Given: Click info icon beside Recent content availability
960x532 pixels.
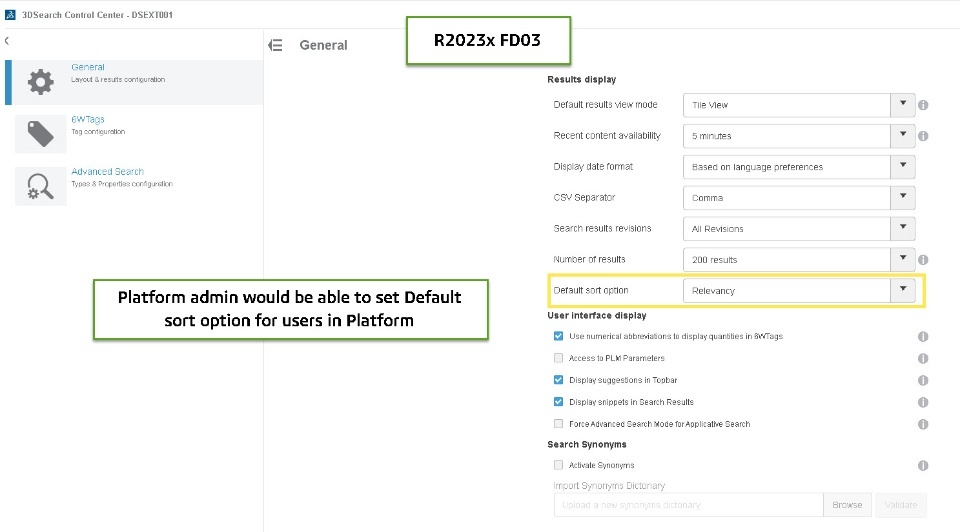Looking at the screenshot, I should click(924, 136).
